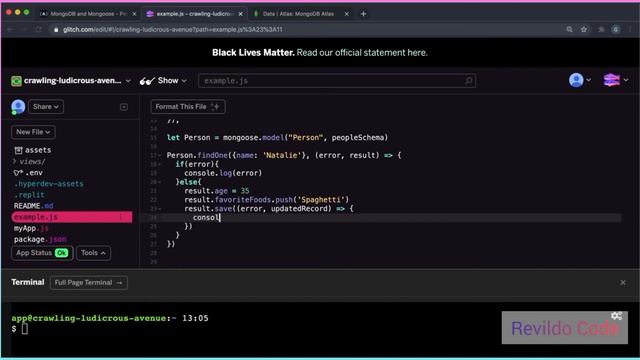This screenshot has width=640, height=360.
Task: Open options menu on example.js row
Action: click(121, 217)
